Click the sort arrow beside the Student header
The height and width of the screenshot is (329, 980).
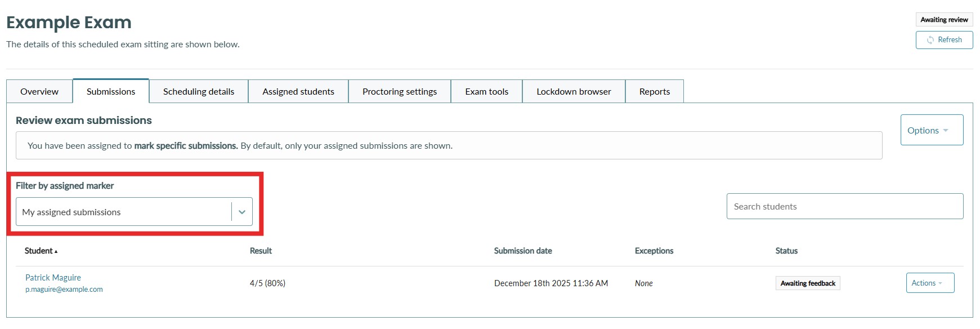coord(56,251)
